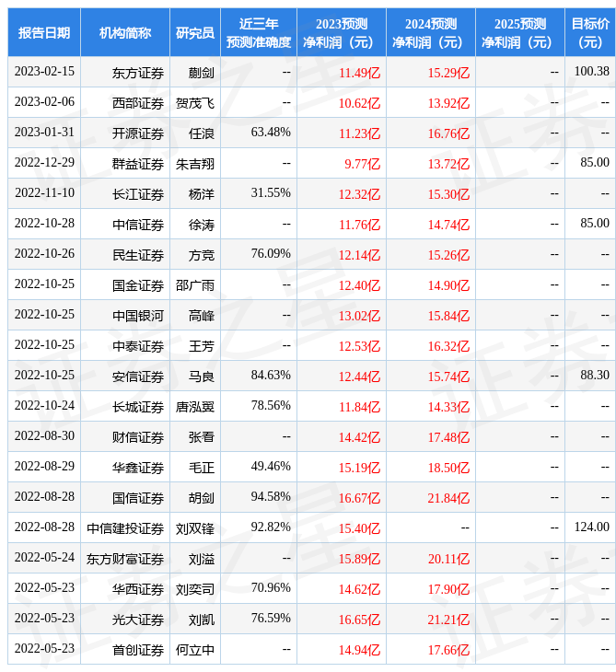
Task: Click accuracy value 76.09%
Action: [271, 254]
